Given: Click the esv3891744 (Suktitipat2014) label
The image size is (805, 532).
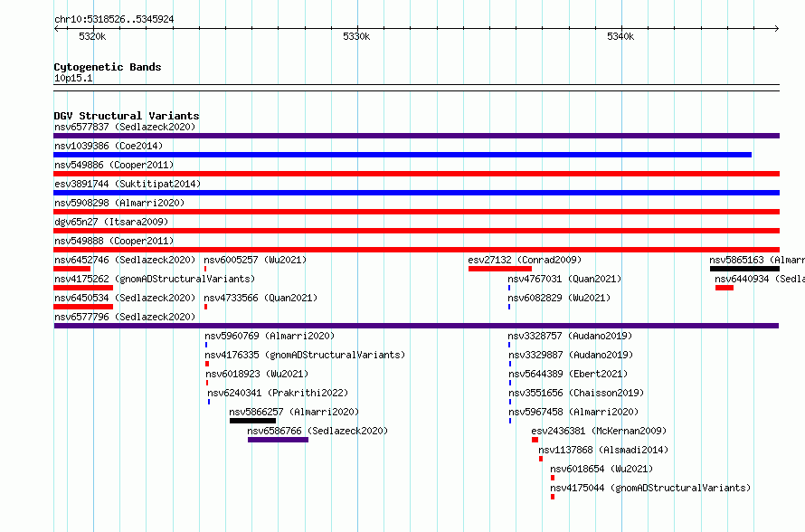Looking at the screenshot, I should 128,184.
